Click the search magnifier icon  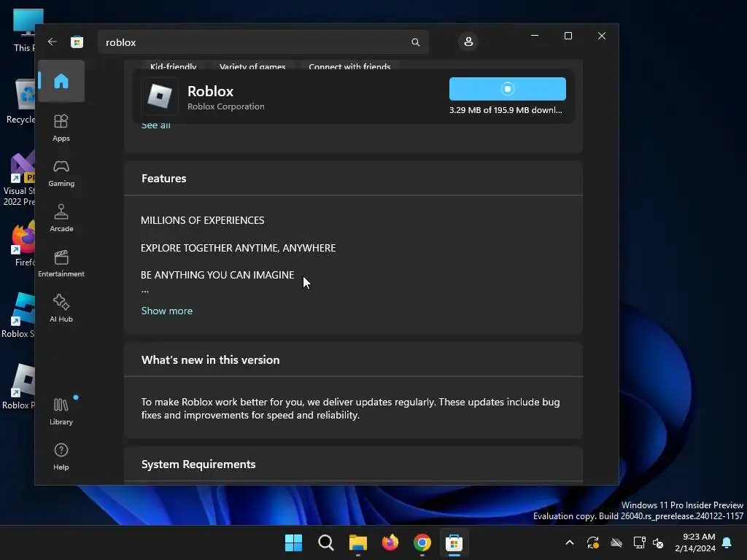[415, 42]
